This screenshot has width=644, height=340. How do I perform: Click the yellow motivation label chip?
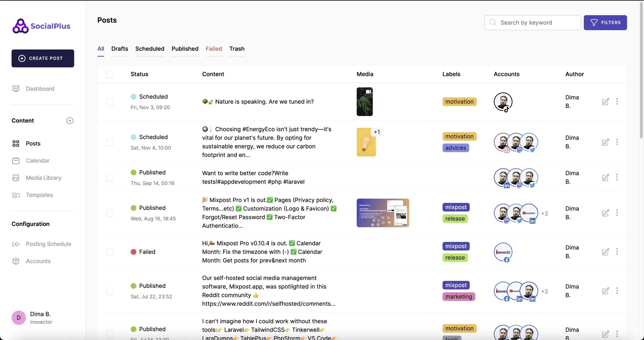[459, 101]
